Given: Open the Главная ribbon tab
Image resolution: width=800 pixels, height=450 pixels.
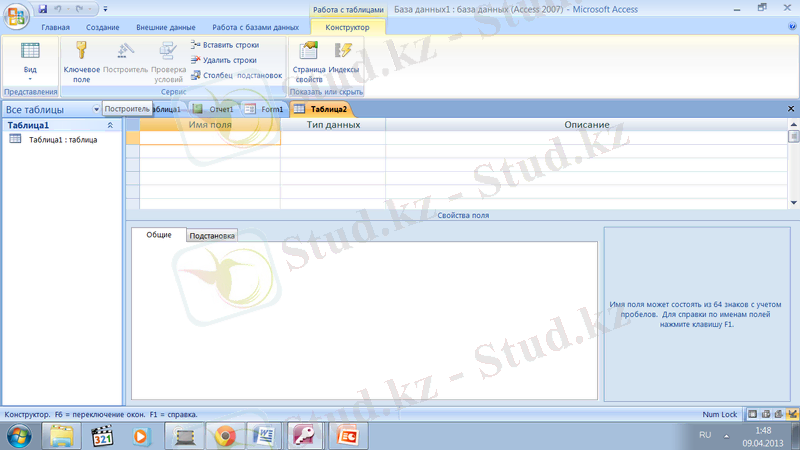Looking at the screenshot, I should [x=56, y=28].
